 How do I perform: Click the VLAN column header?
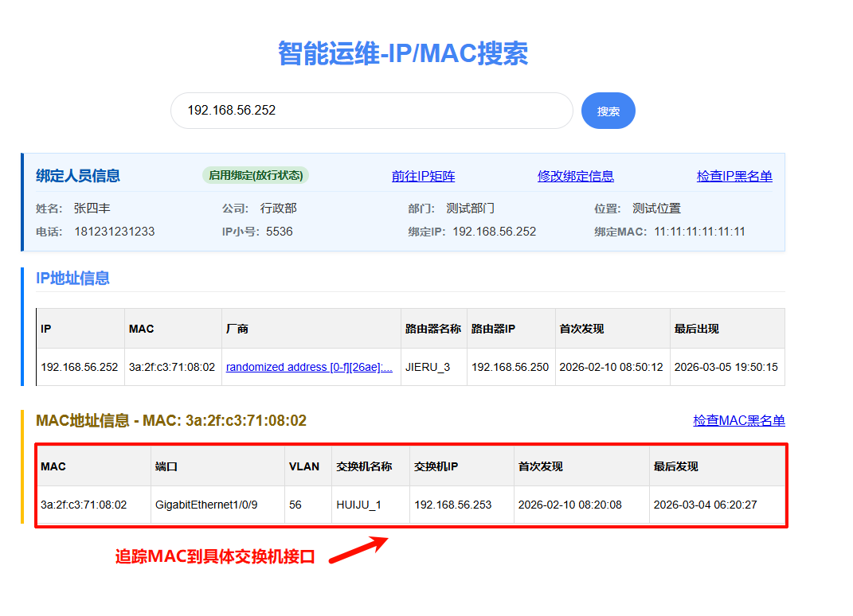pos(303,466)
